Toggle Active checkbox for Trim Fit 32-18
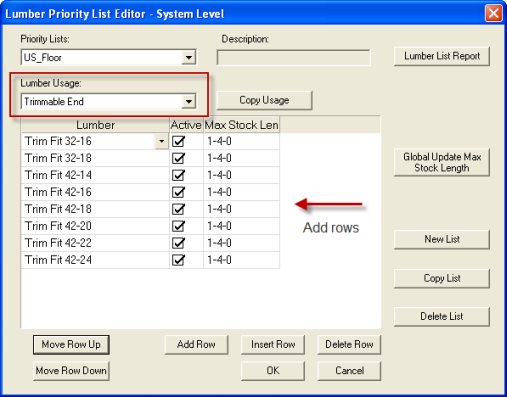 [x=179, y=158]
